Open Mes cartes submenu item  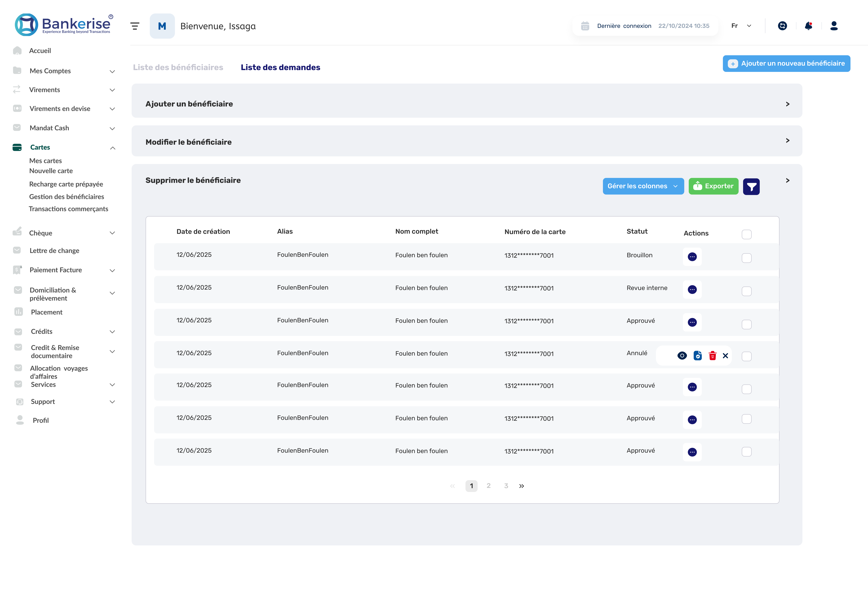pos(45,161)
